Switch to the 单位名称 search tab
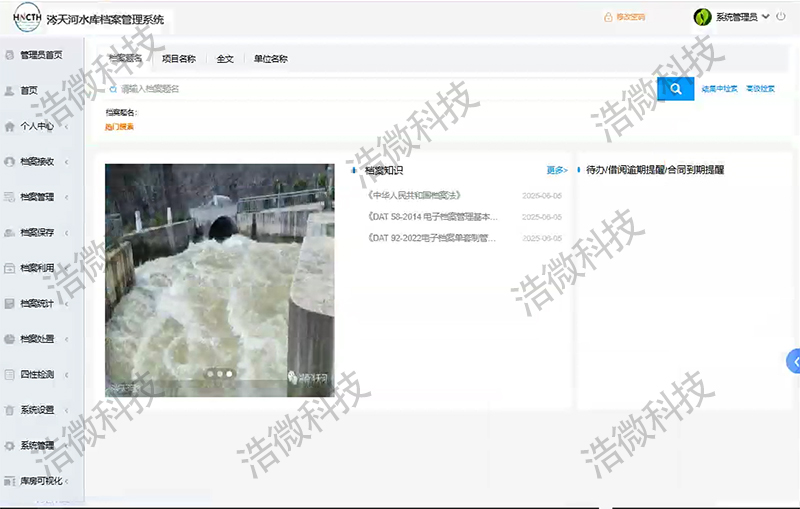Viewport: 800px width, 509px height. pyautogui.click(x=271, y=59)
